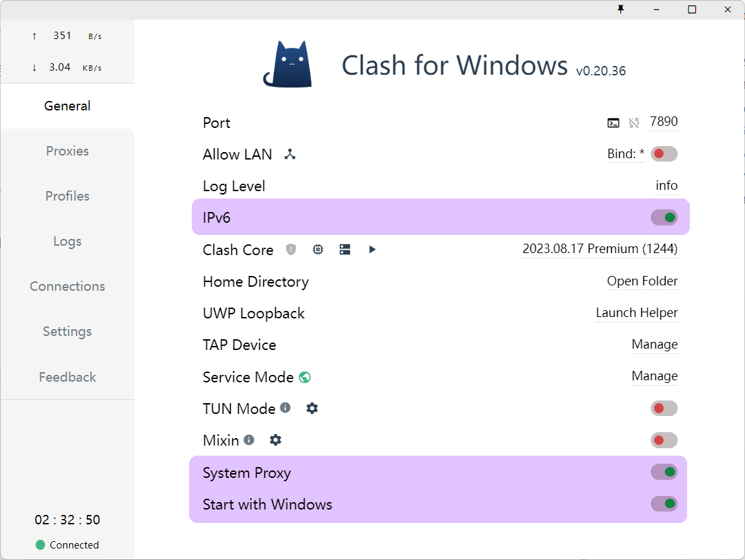Click the random port shuffle icon
The width and height of the screenshot is (745, 560).
tap(633, 123)
